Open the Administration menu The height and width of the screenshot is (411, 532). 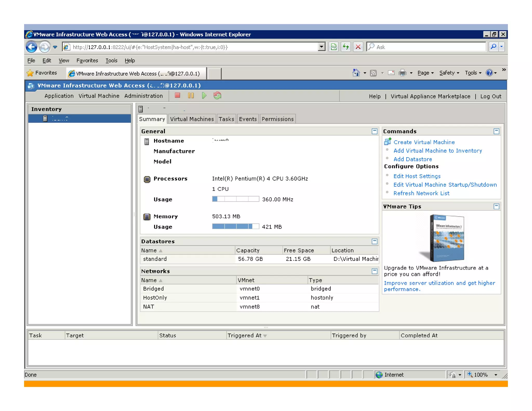tap(143, 96)
